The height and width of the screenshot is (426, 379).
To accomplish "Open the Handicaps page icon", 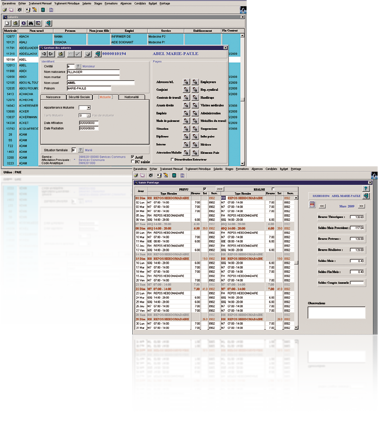I will (x=195, y=97).
